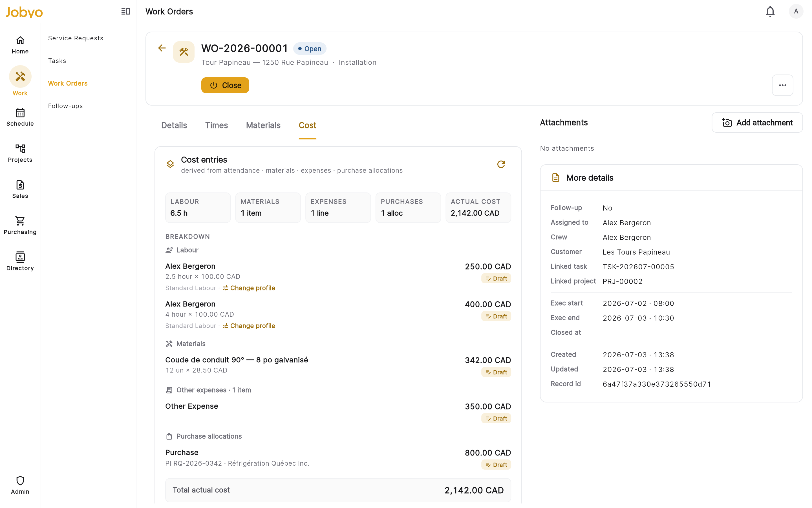Open the Directory module

[x=20, y=262]
